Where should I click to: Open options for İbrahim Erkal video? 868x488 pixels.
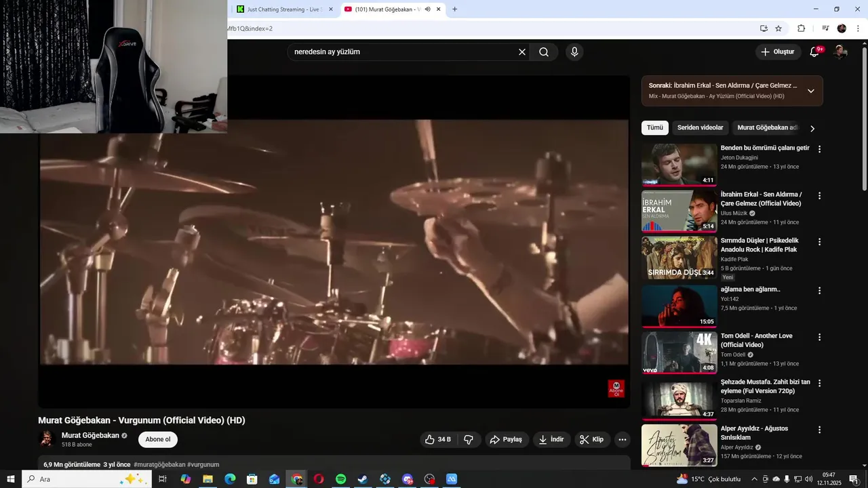819,195
